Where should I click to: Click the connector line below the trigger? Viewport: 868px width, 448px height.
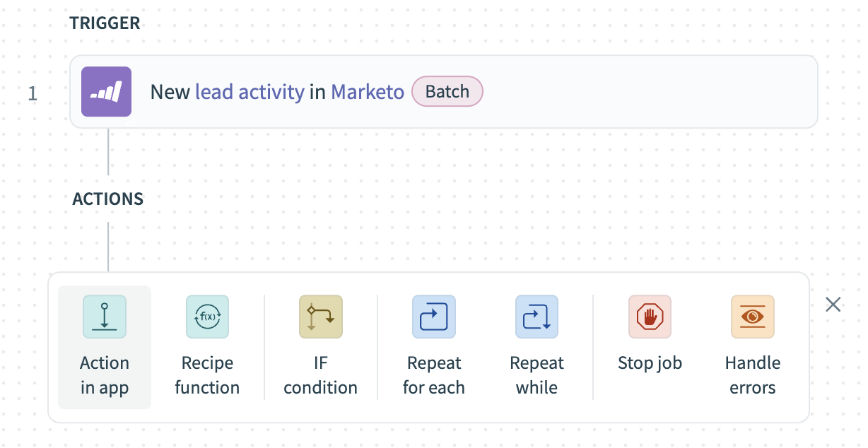(x=107, y=152)
